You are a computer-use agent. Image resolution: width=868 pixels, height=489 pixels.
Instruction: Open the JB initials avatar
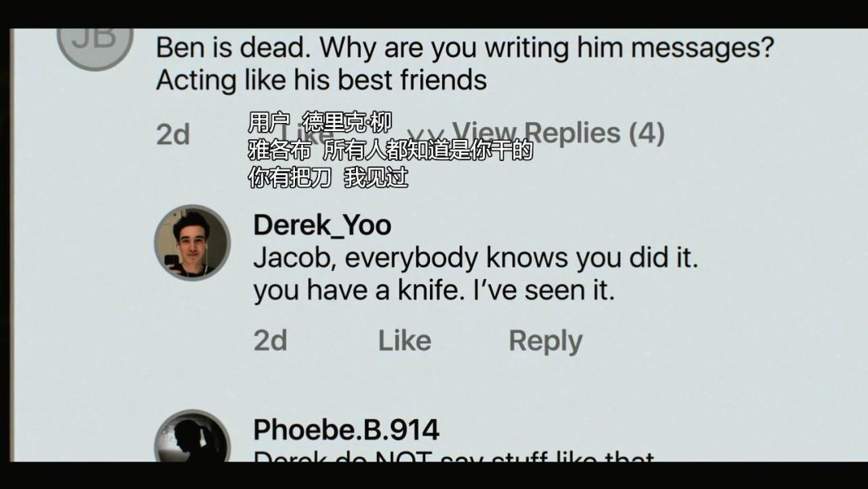point(95,44)
